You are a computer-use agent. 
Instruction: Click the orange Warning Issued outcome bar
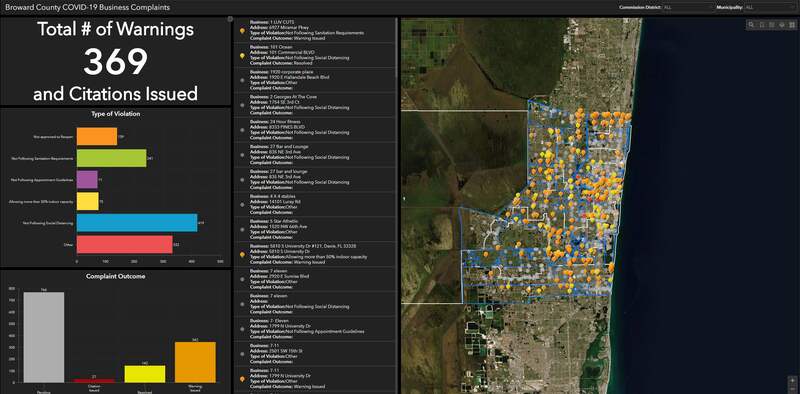pos(195,362)
